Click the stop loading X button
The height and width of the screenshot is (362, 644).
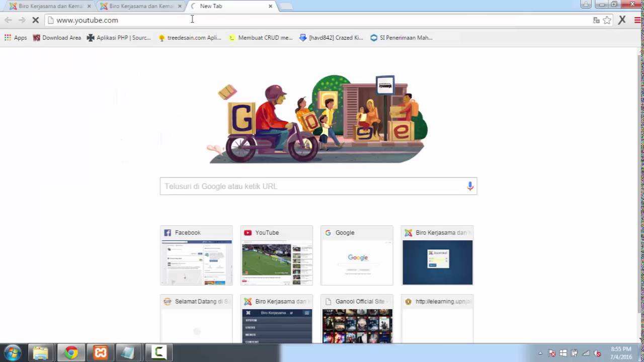click(35, 20)
